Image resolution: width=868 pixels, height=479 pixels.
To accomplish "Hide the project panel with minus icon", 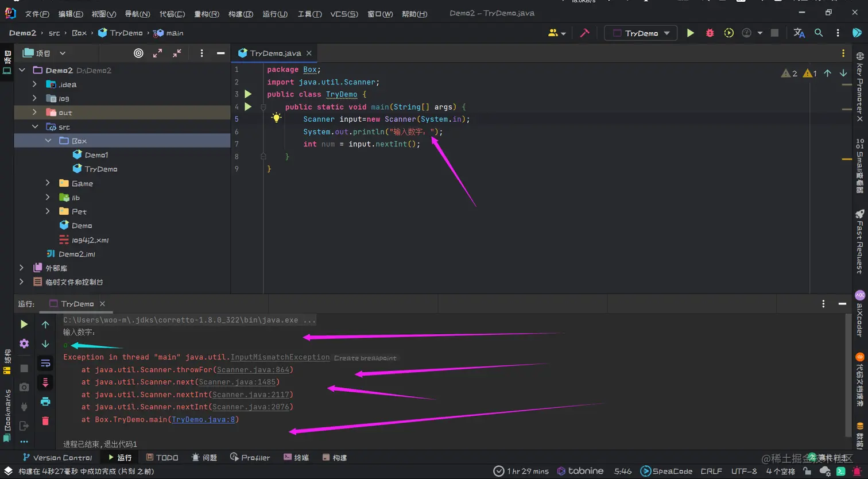I will (220, 53).
